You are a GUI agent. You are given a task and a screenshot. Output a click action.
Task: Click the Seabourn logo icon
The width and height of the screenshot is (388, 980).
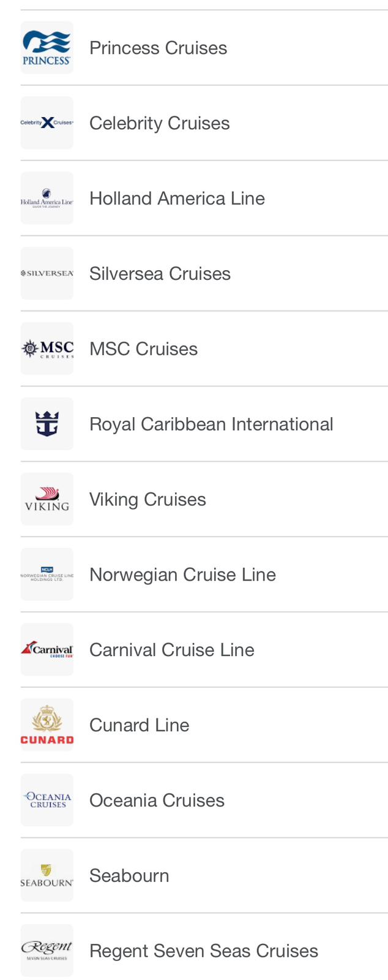pyautogui.click(x=47, y=875)
